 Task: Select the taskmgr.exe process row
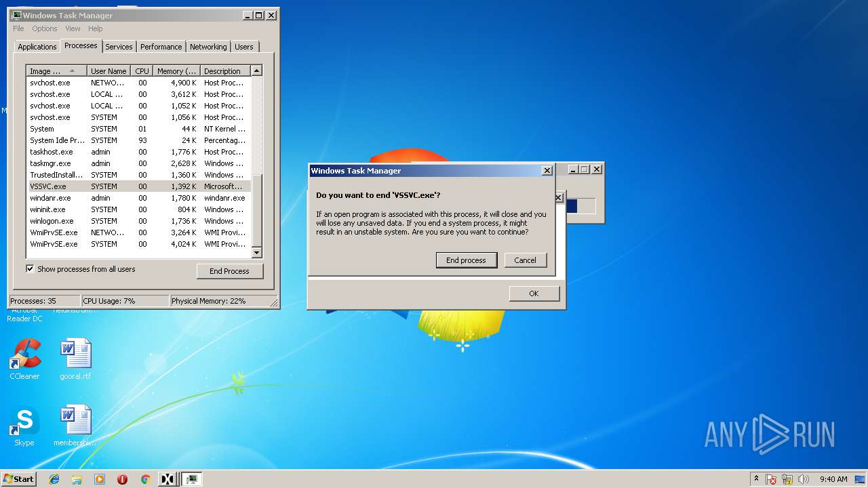click(x=138, y=163)
